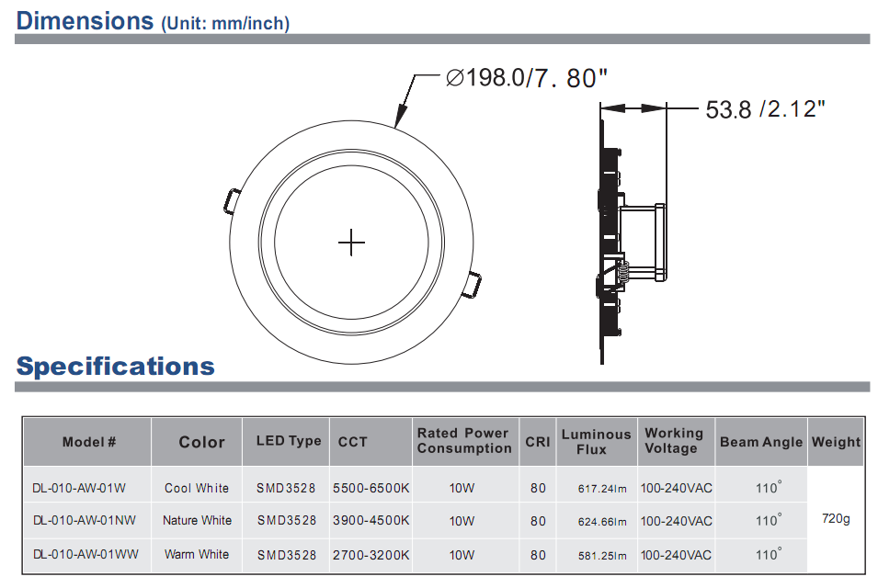Viewport: 878px width, 588px height.
Task: Click the Rated Power Consumption header
Action: 464,442
